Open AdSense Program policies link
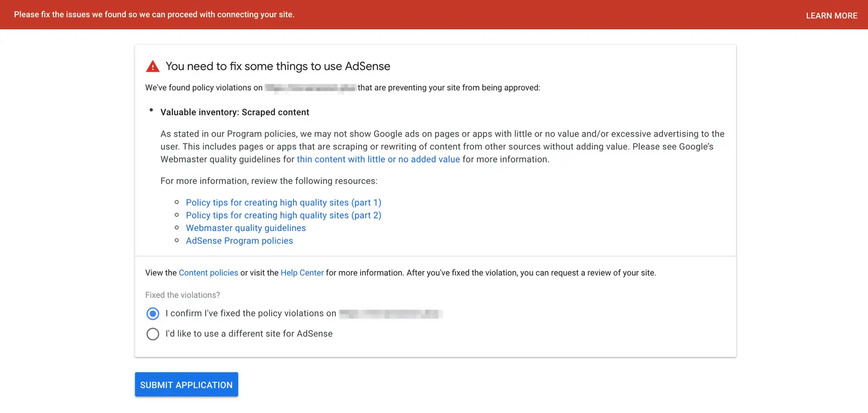 [239, 241]
